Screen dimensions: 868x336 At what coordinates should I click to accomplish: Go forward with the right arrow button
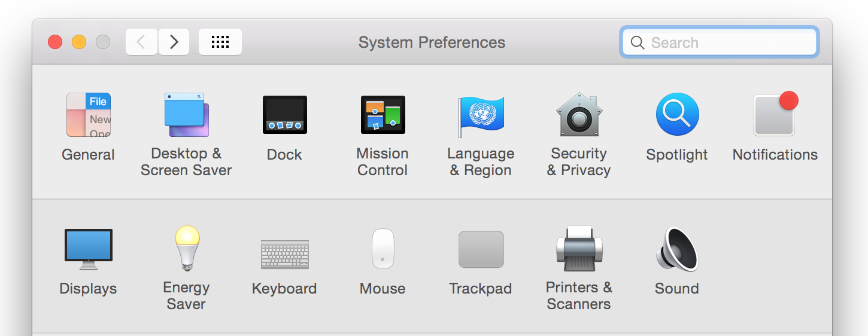coord(174,42)
